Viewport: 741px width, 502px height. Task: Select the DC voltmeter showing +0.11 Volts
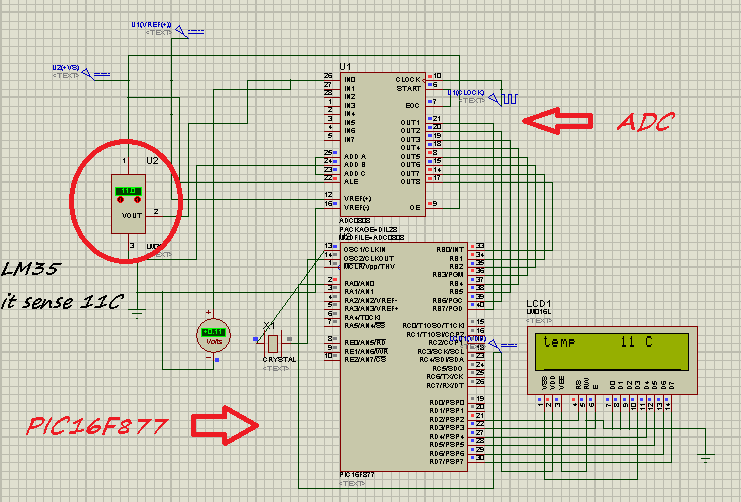click(214, 332)
